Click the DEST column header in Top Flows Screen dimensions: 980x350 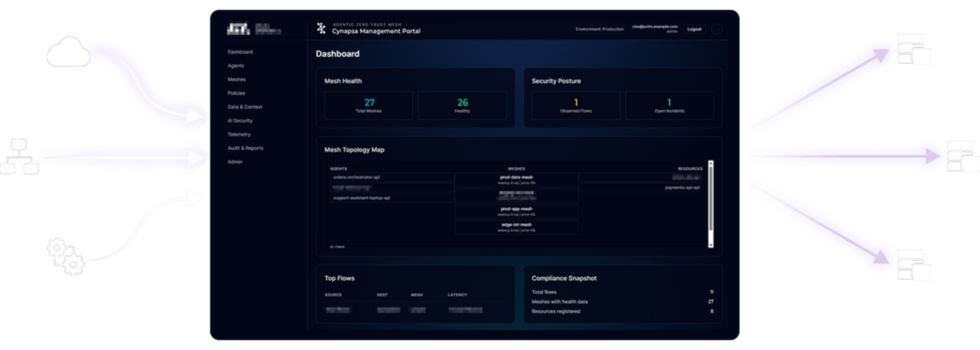(x=382, y=295)
